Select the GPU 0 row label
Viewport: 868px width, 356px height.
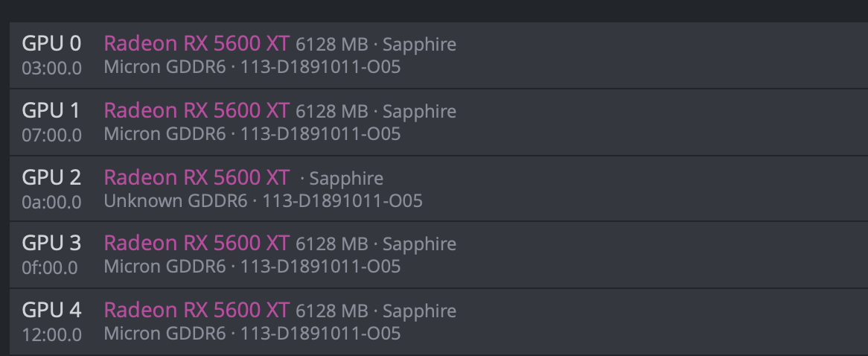point(51,44)
